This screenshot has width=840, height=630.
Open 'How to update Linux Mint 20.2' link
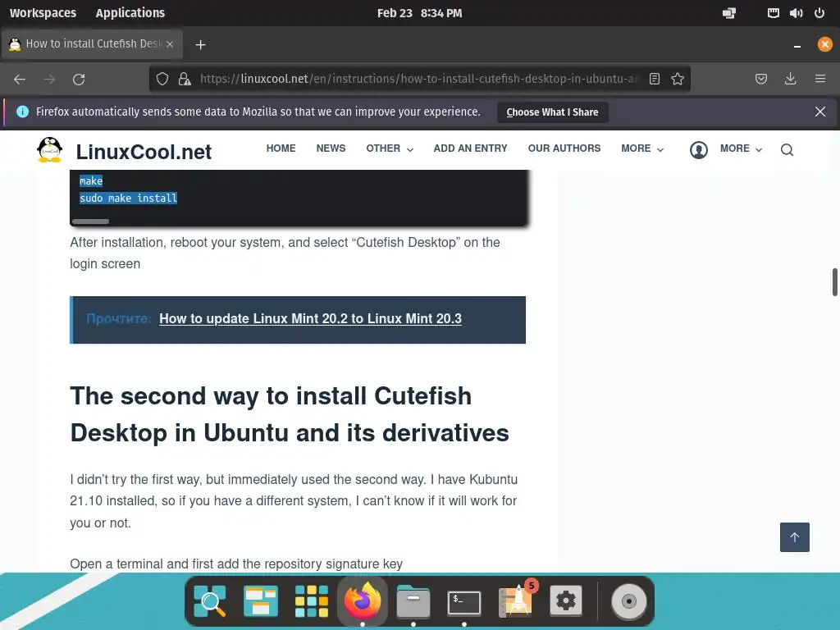(x=310, y=319)
